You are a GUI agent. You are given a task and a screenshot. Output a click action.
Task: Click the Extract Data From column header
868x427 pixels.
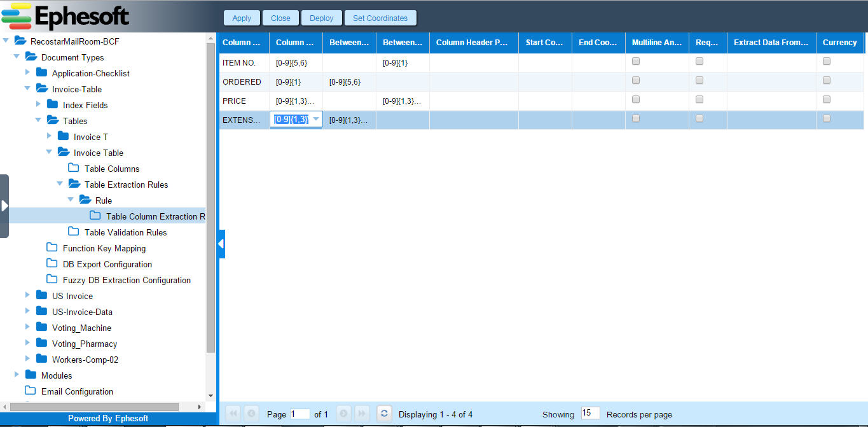coord(771,43)
